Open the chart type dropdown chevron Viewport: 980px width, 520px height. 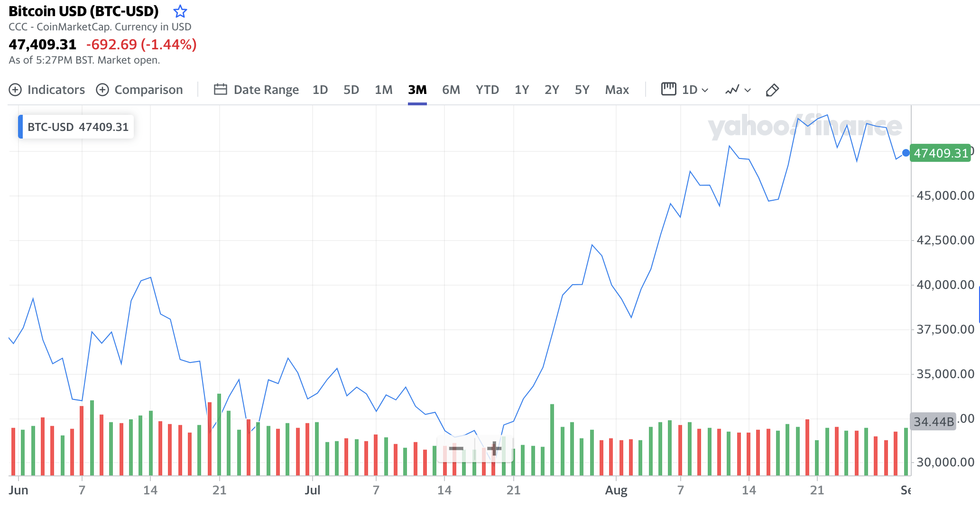click(748, 90)
